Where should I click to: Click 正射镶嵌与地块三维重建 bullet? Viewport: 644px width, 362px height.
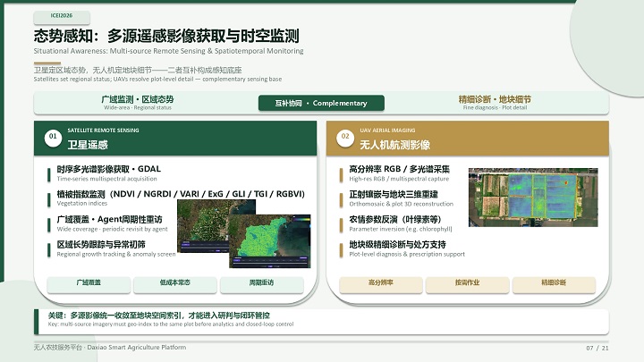(x=394, y=194)
